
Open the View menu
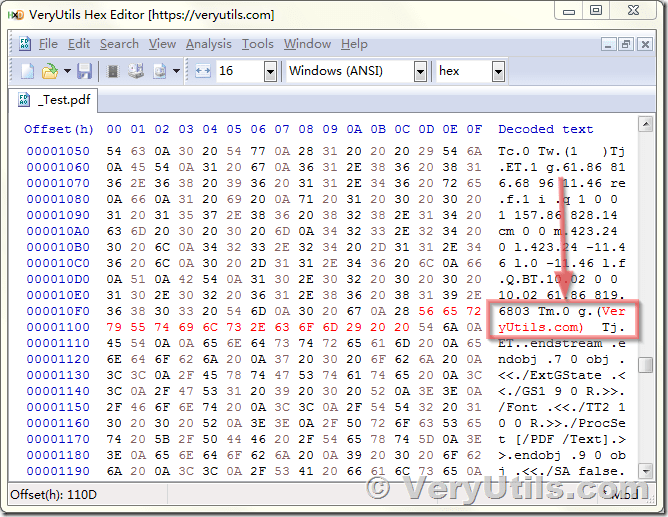pyautogui.click(x=162, y=44)
